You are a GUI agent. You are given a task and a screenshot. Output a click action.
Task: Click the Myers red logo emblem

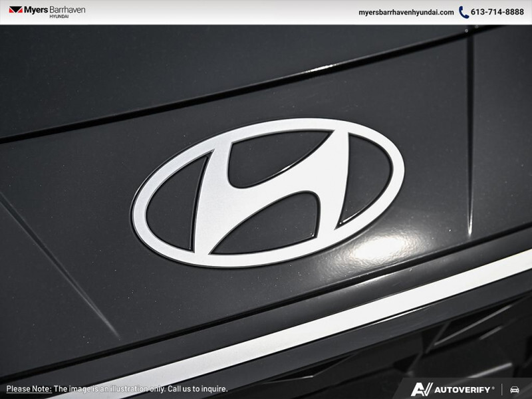pos(16,9)
